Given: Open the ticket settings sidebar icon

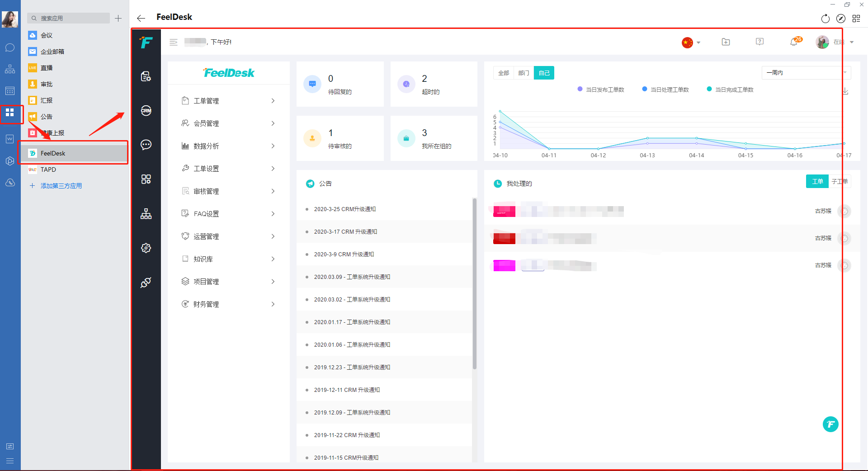Looking at the screenshot, I should tap(146, 76).
